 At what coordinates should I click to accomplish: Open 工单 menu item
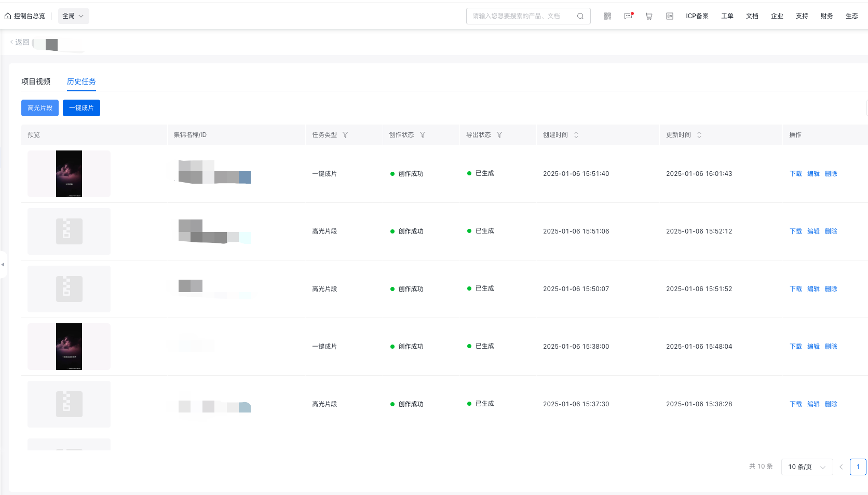point(727,16)
